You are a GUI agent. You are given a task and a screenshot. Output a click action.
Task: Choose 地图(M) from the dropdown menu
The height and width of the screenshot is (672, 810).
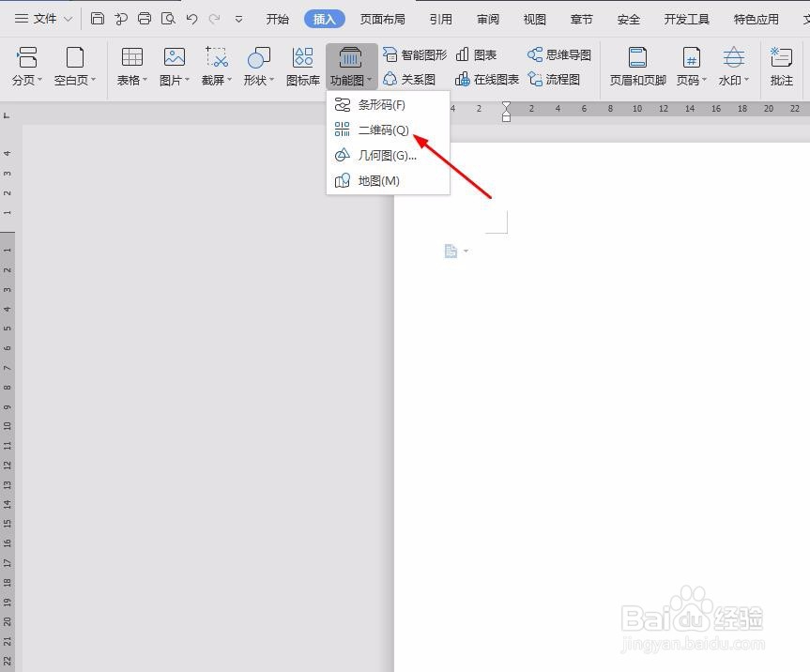point(388,181)
